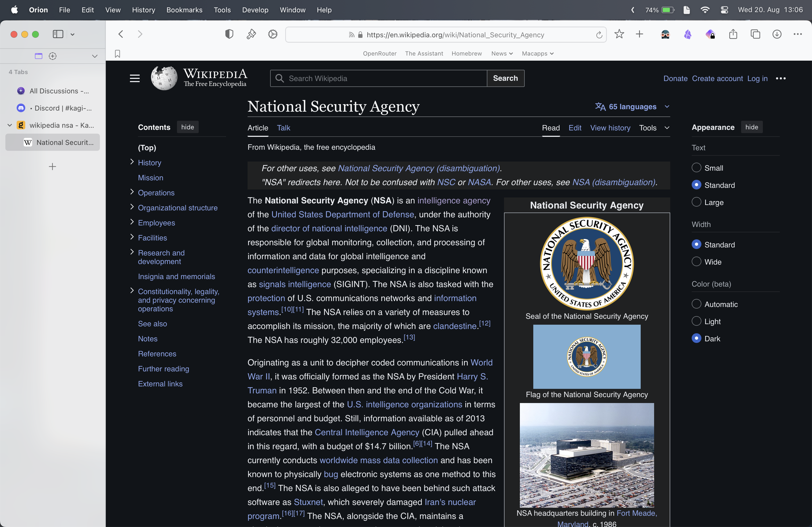Click the share icon in toolbar

pos(733,34)
